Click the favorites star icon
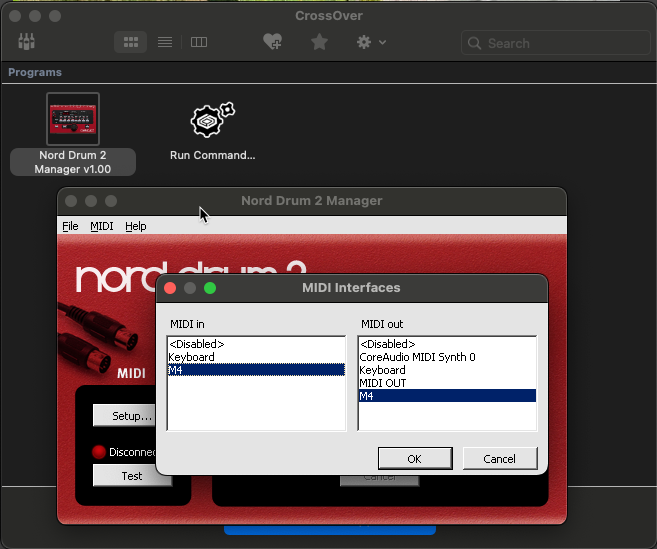This screenshot has height=549, width=657. pyautogui.click(x=319, y=42)
